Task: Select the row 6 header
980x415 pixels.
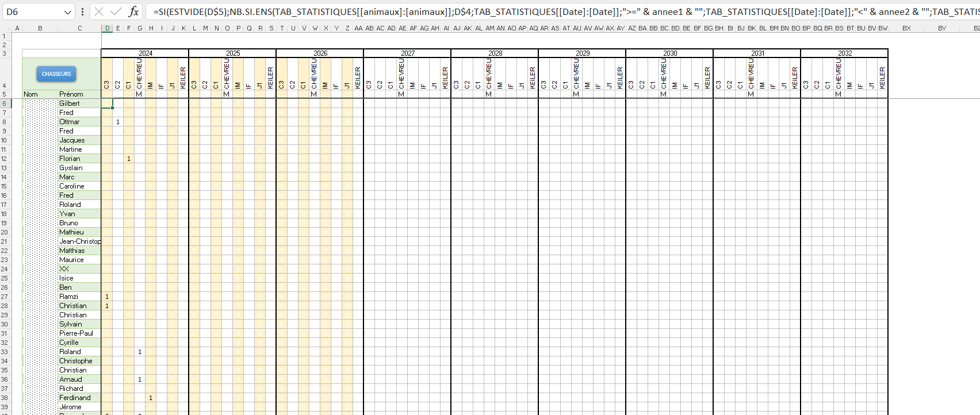Action: [x=5, y=103]
